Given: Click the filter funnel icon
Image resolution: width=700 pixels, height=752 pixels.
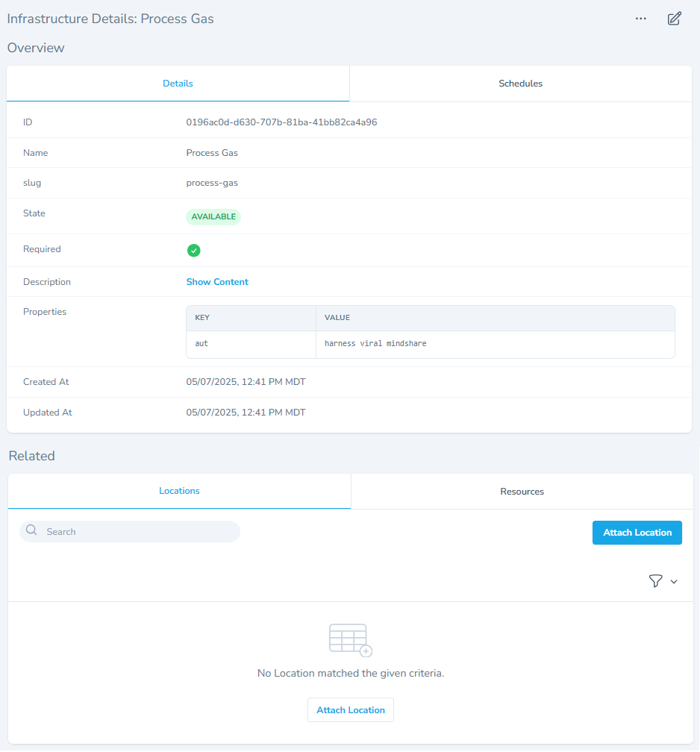Looking at the screenshot, I should (655, 581).
